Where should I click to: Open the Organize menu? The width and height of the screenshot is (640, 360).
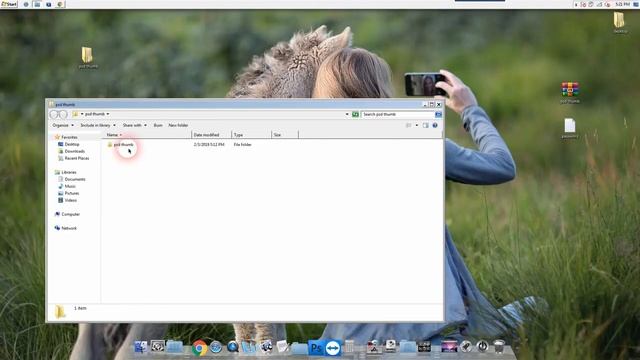(x=63, y=125)
